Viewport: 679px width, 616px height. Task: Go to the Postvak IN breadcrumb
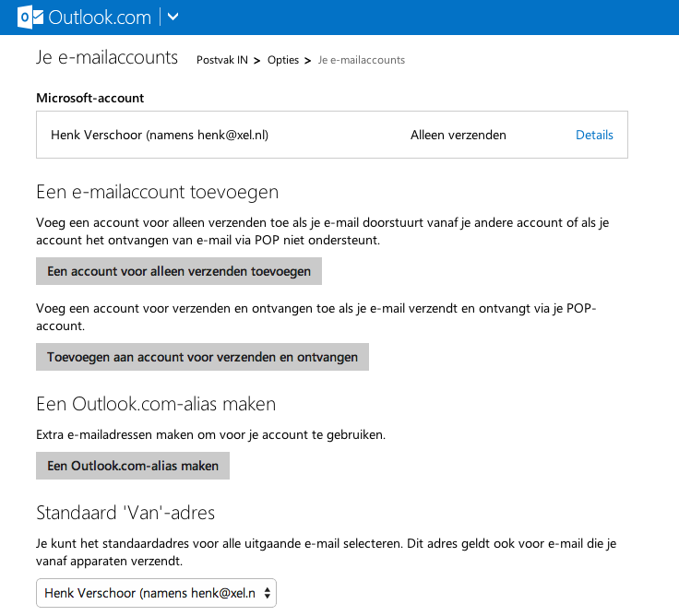[222, 60]
